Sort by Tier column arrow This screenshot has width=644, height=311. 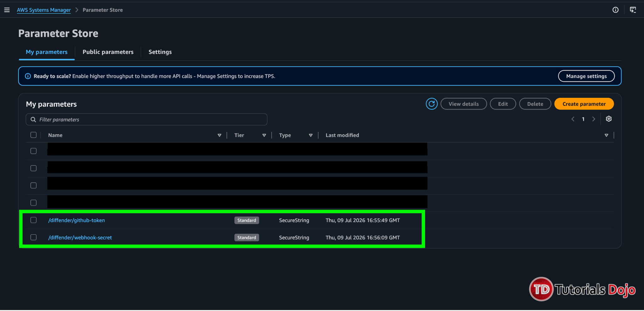(264, 135)
